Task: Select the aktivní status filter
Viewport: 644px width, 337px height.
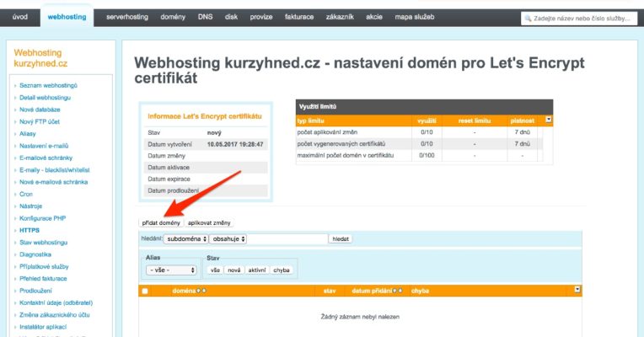Action: pyautogui.click(x=257, y=270)
